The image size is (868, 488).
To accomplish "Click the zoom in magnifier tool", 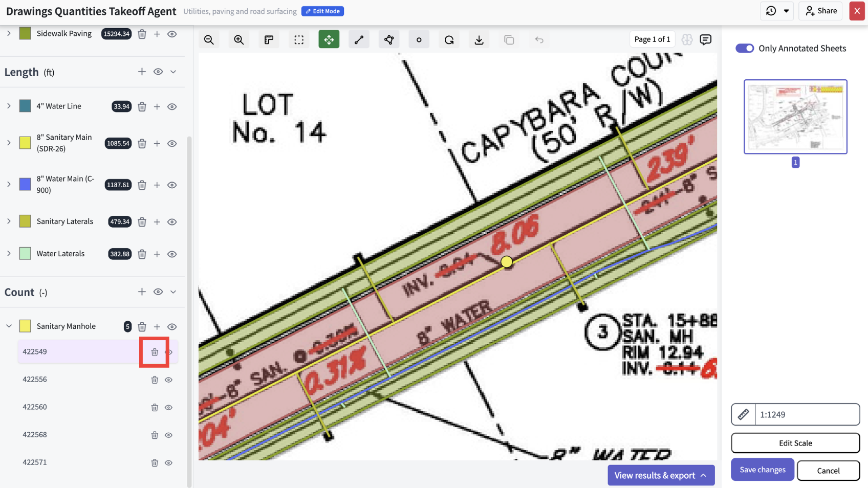I will pos(239,40).
